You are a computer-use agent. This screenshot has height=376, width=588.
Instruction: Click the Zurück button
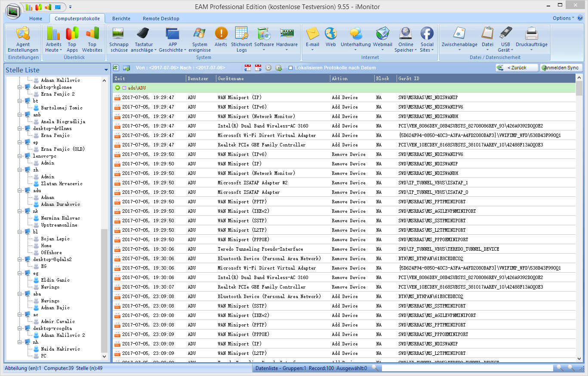517,68
